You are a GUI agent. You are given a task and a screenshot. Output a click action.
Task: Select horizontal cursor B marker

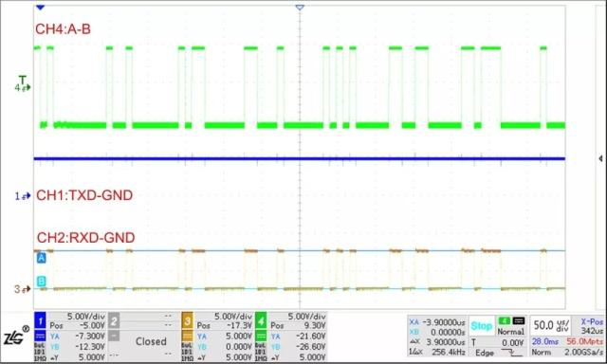click(x=41, y=281)
